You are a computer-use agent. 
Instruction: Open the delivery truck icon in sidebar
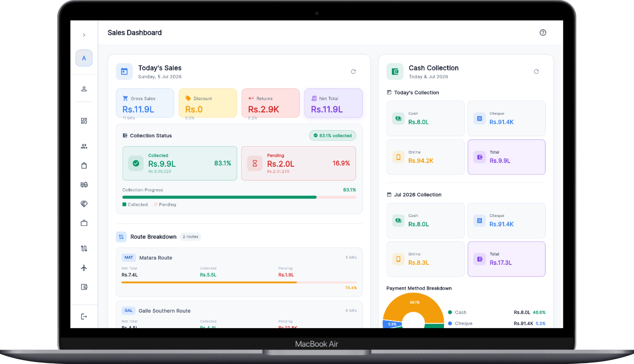coord(84,185)
